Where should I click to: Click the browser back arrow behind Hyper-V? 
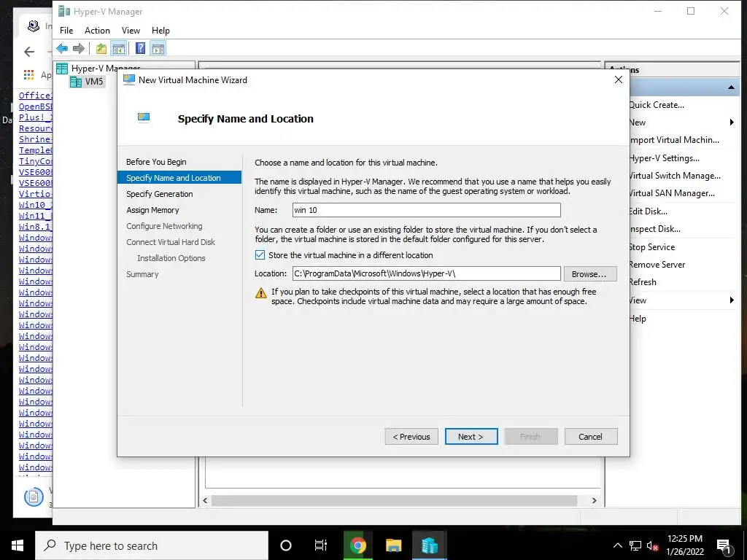click(29, 52)
